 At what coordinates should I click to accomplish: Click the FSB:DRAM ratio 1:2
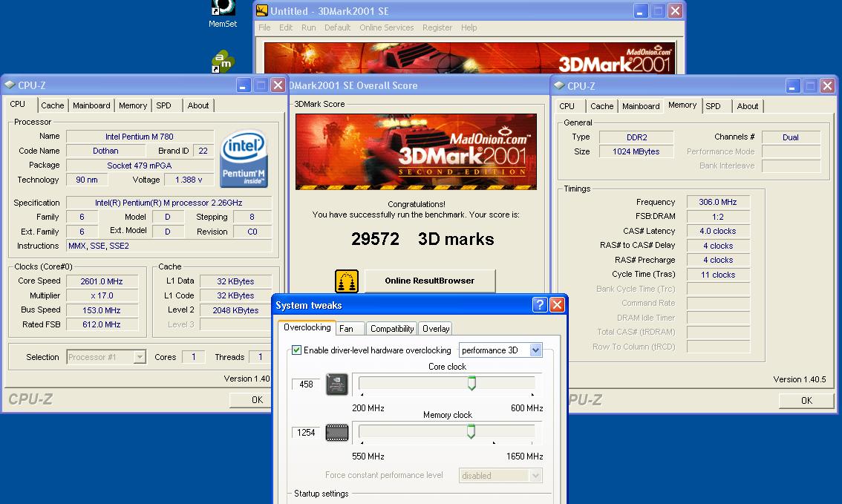[718, 217]
